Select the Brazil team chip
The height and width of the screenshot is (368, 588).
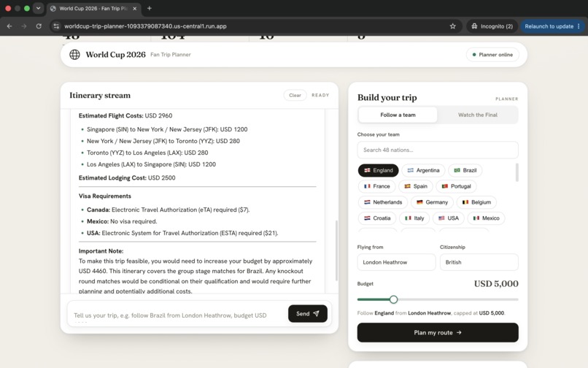tap(465, 170)
